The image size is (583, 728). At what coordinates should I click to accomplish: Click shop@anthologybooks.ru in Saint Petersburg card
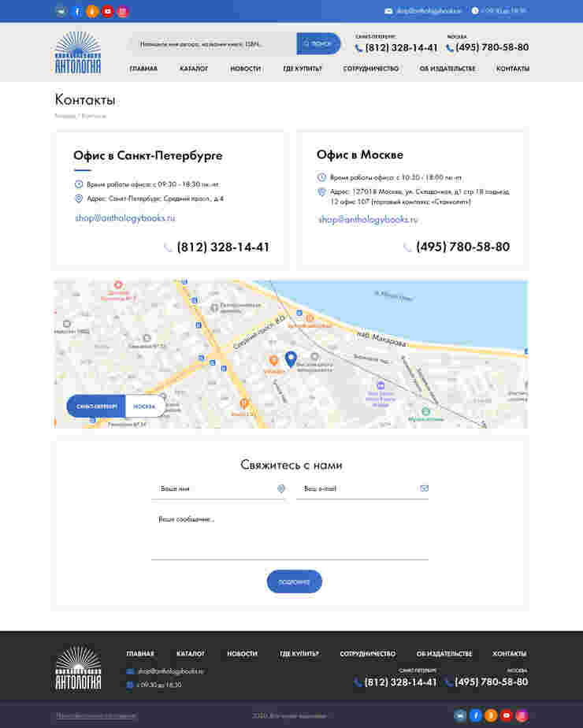[125, 217]
